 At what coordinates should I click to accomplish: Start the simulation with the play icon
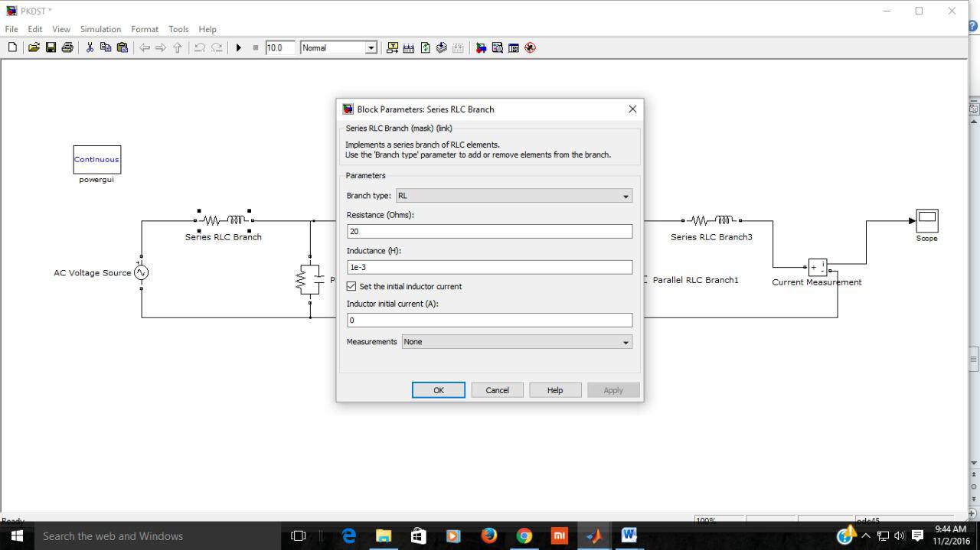coord(239,47)
